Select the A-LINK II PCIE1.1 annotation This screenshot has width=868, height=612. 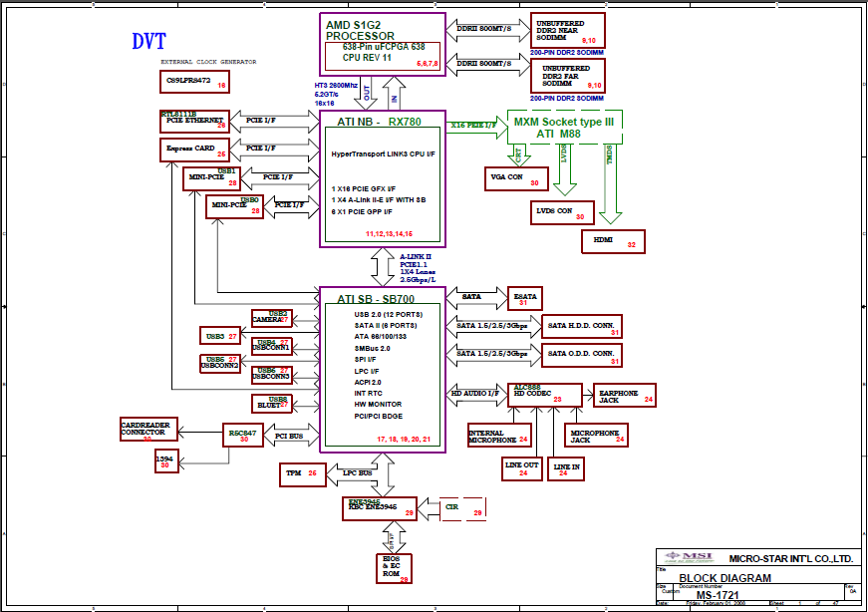pyautogui.click(x=418, y=268)
